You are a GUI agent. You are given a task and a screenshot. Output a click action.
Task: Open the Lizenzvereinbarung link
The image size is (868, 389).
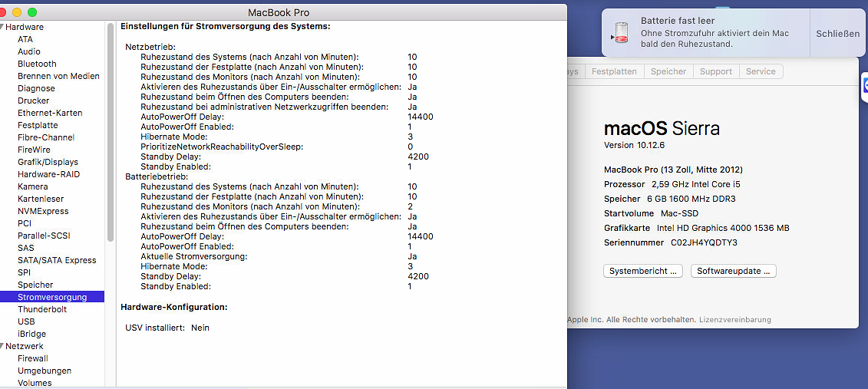tap(734, 320)
